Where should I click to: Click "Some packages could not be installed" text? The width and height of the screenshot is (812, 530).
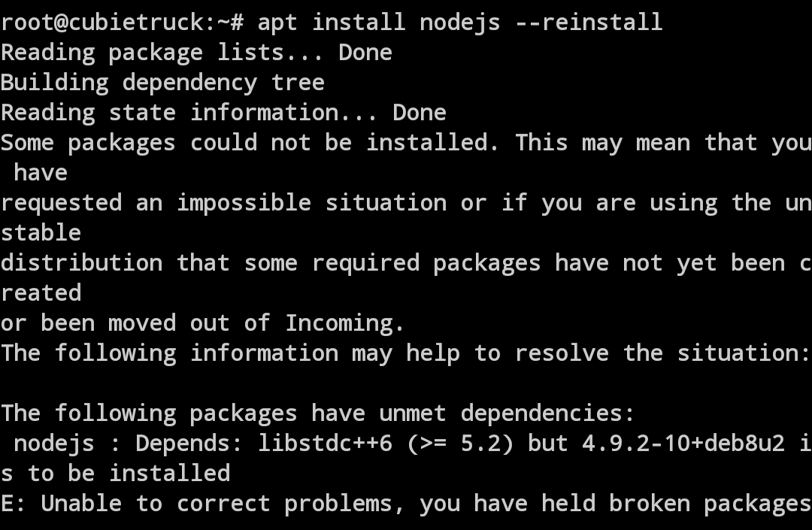tap(250, 142)
